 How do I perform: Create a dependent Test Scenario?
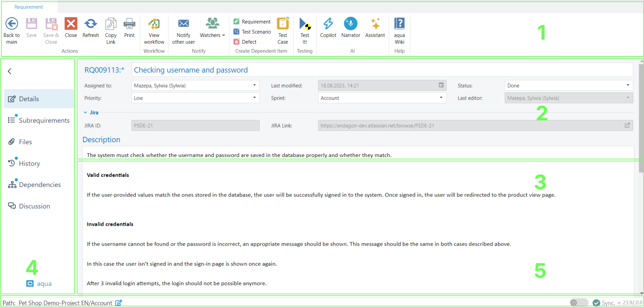point(256,32)
